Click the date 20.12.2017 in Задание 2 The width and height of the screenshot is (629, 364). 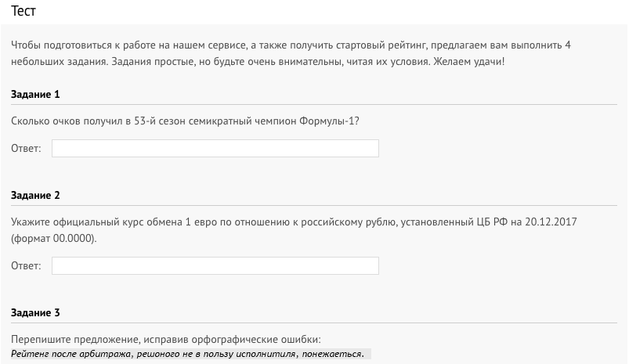[x=551, y=222]
